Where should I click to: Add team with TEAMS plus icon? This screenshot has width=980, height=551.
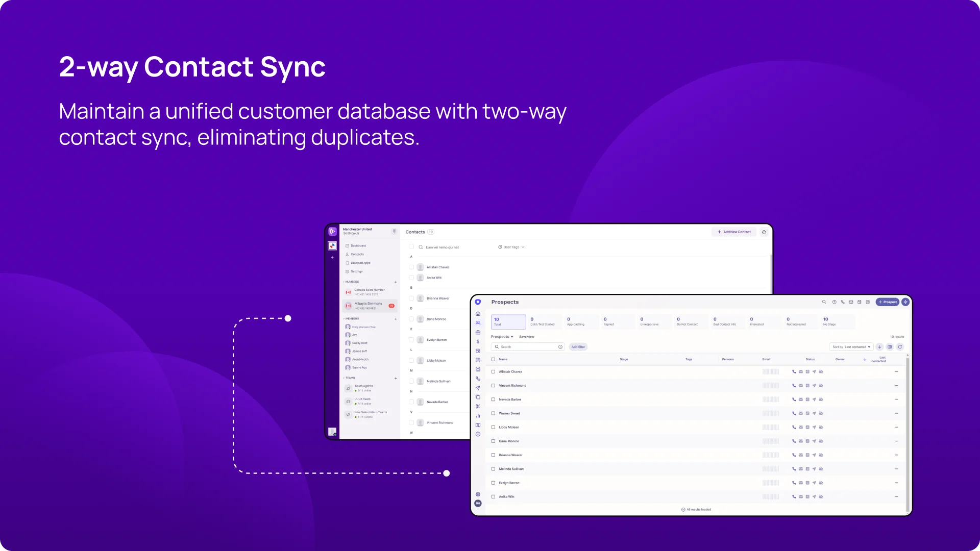(396, 378)
